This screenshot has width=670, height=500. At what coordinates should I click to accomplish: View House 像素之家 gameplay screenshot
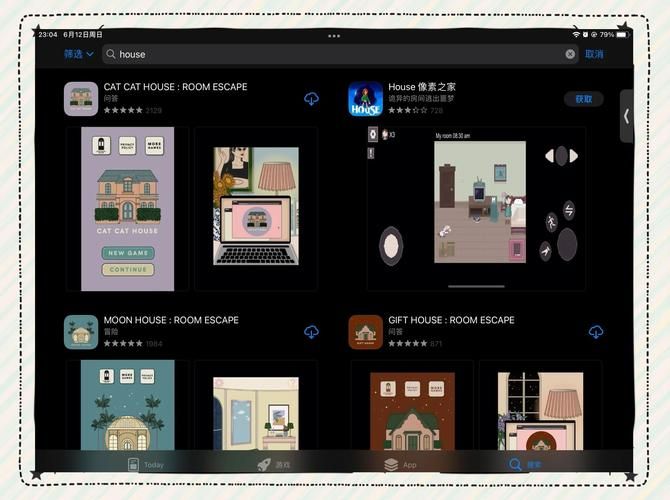476,209
